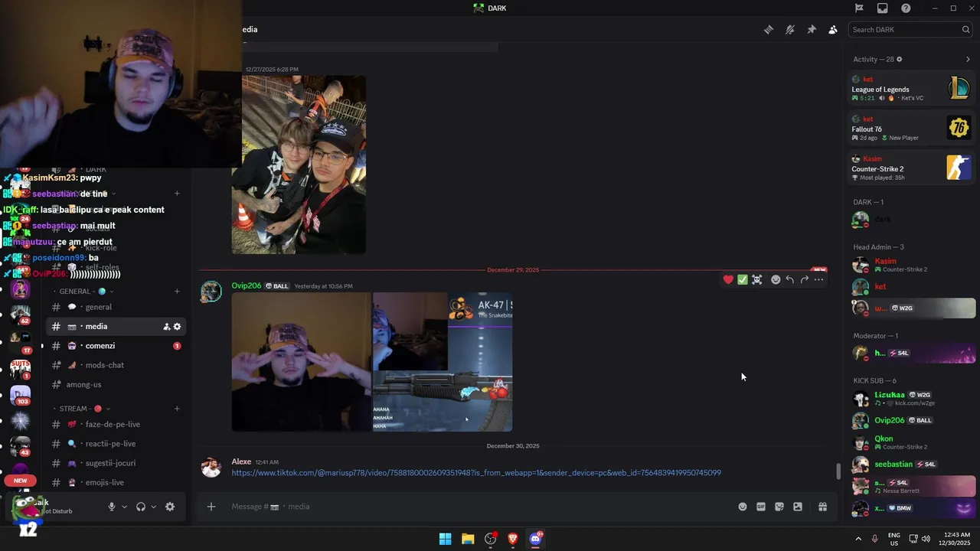Open the AK-47 skin screenshot image
The width and height of the screenshot is (980, 551).
coord(443,362)
